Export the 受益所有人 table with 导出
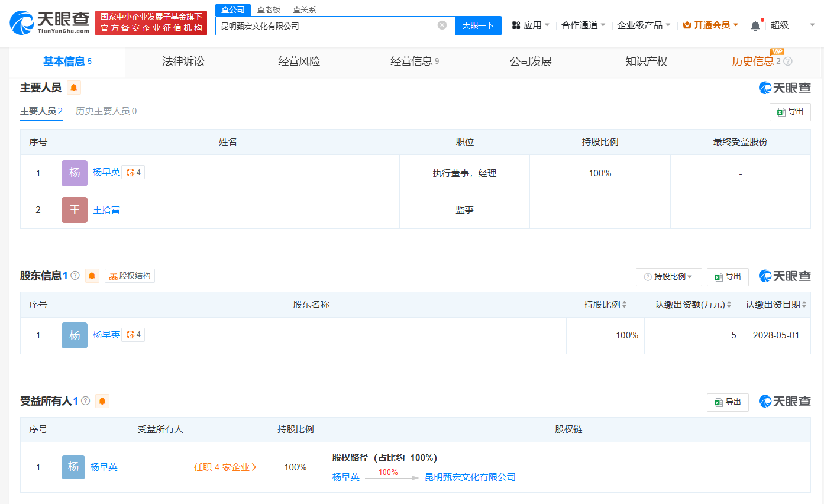 pyautogui.click(x=728, y=402)
